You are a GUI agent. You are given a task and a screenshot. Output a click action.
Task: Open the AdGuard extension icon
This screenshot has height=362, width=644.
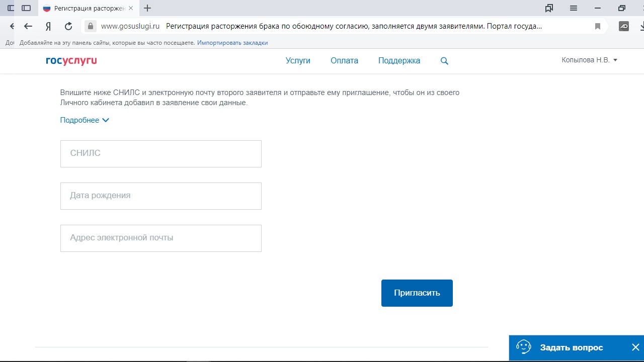pyautogui.click(x=624, y=27)
